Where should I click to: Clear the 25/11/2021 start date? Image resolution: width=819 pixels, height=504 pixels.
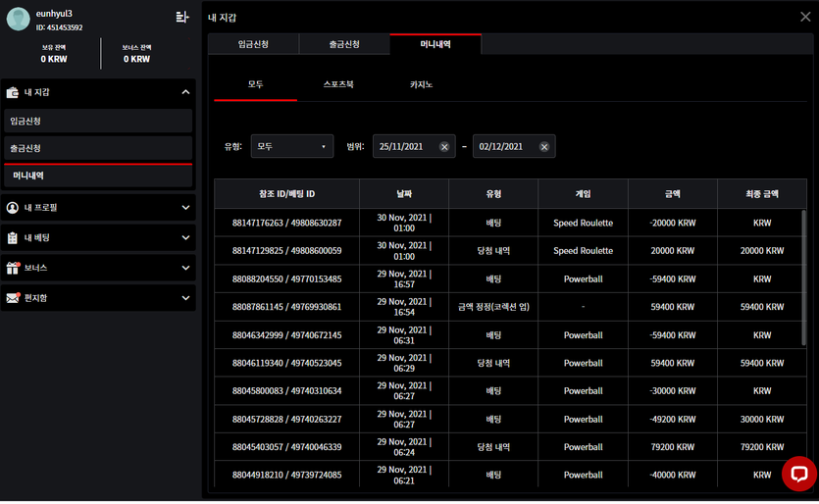444,147
